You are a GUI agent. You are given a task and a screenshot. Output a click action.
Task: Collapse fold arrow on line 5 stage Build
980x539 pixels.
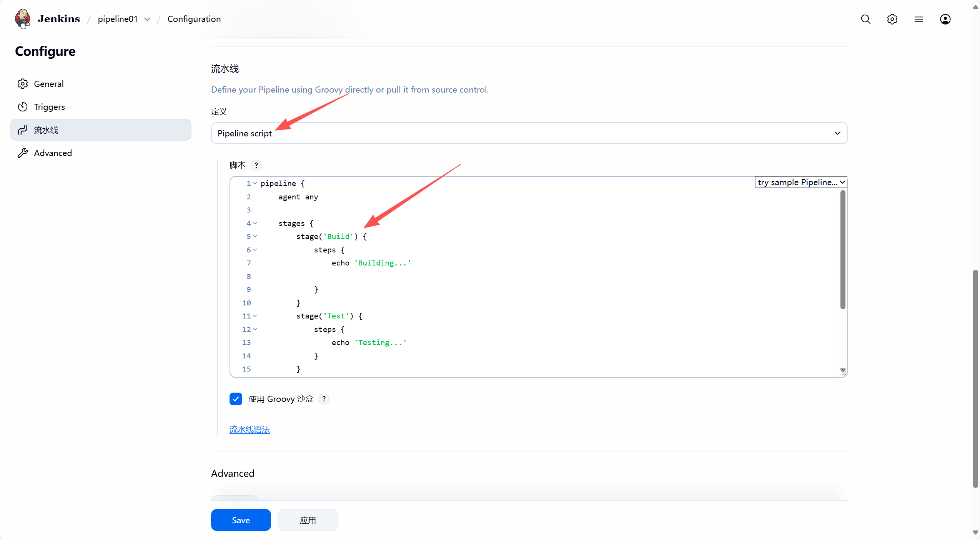[255, 237]
